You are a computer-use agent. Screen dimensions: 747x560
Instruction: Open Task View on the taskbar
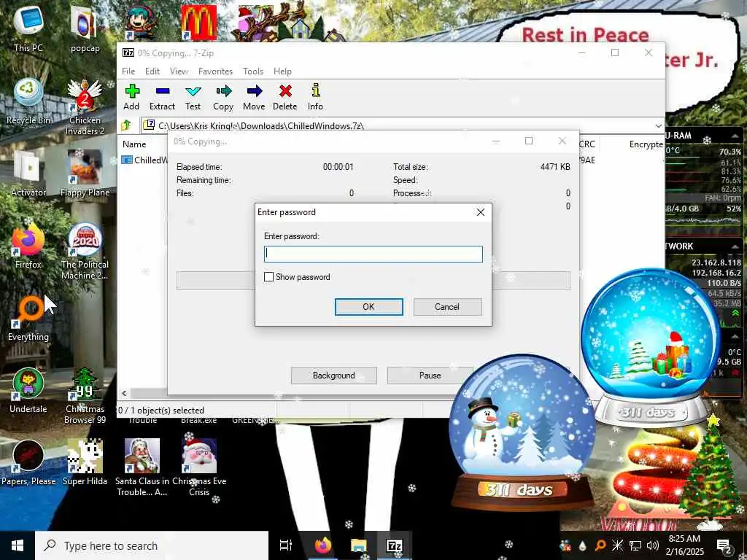[x=286, y=545]
